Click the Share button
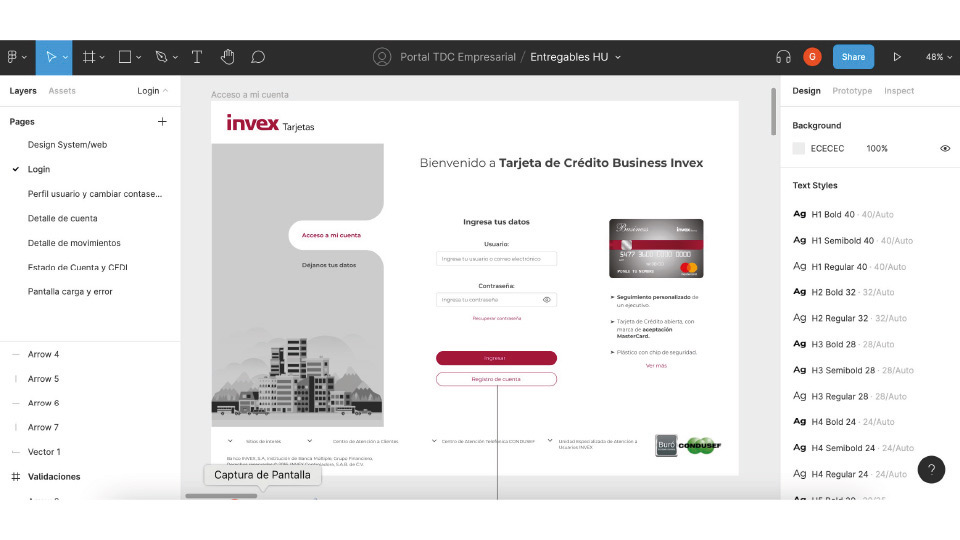960x540 pixels. click(853, 57)
